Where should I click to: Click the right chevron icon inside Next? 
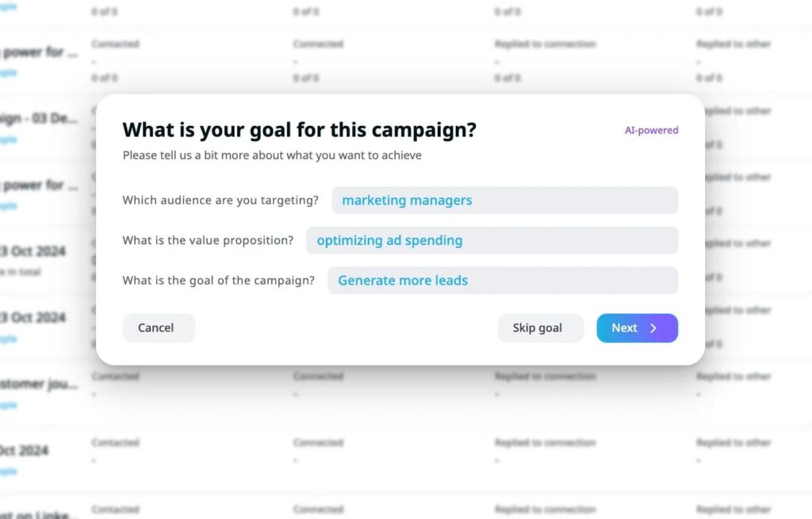click(x=653, y=328)
